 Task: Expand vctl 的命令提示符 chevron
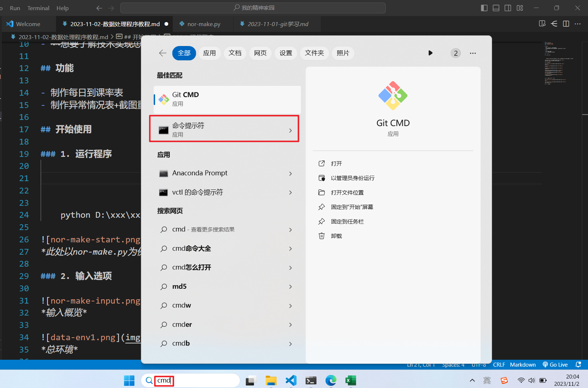point(290,192)
